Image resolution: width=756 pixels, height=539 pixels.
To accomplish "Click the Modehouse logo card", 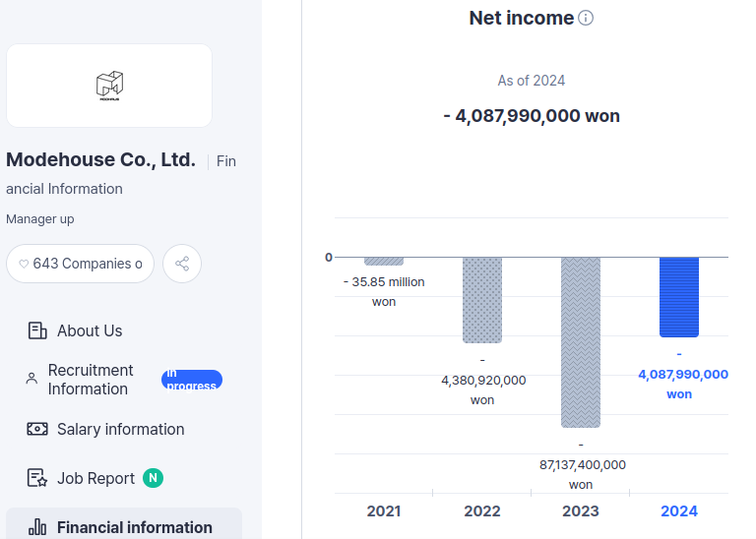I will tap(109, 86).
